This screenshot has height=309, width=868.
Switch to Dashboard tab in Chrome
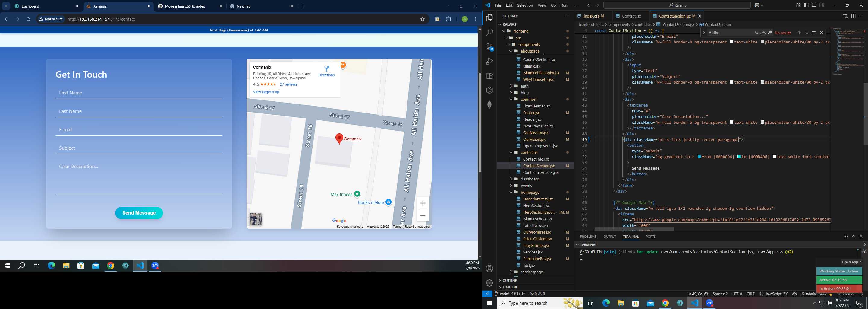[46, 6]
